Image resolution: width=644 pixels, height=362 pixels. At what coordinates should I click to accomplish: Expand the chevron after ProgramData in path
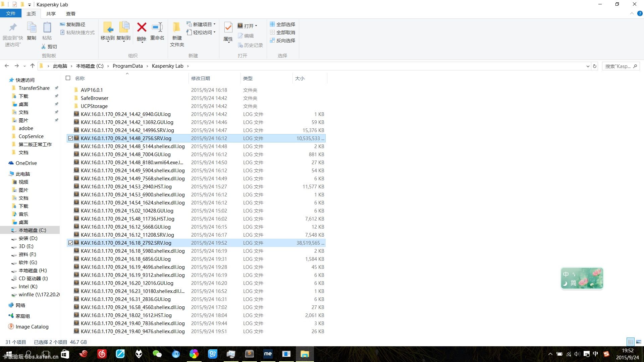click(x=147, y=66)
